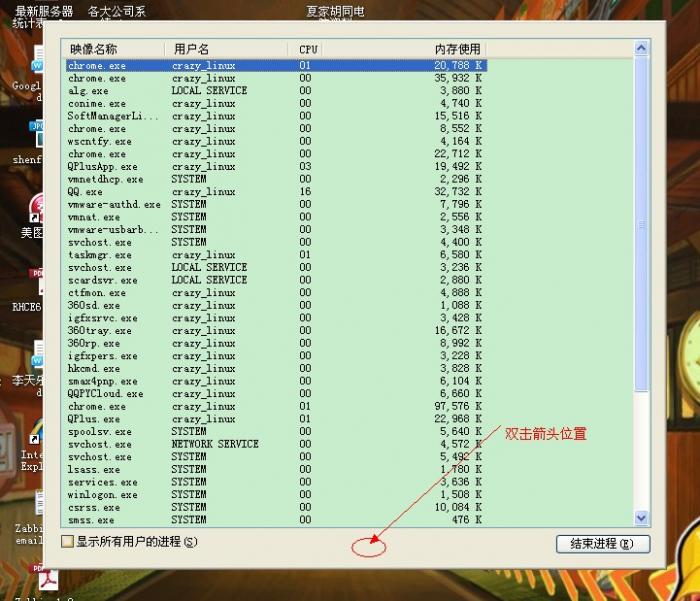Image resolution: width=700 pixels, height=601 pixels.
Task: Select the conime.exe process row
Action: click(277, 104)
